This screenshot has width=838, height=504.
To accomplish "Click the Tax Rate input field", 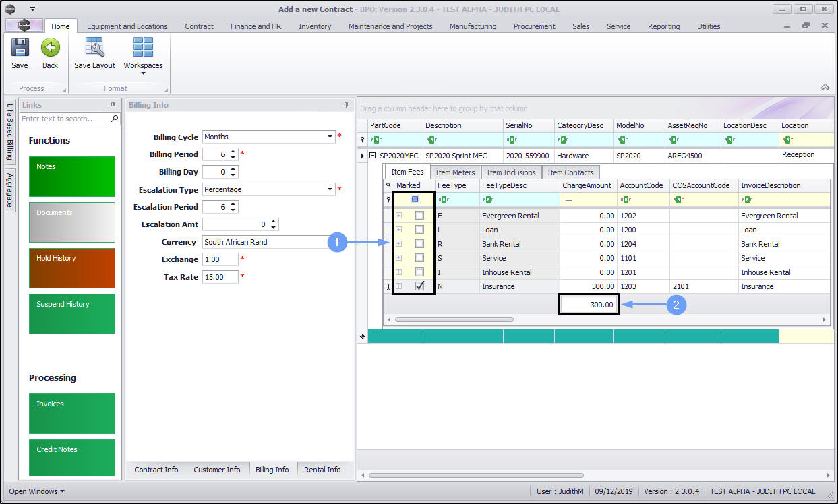I will coord(220,277).
